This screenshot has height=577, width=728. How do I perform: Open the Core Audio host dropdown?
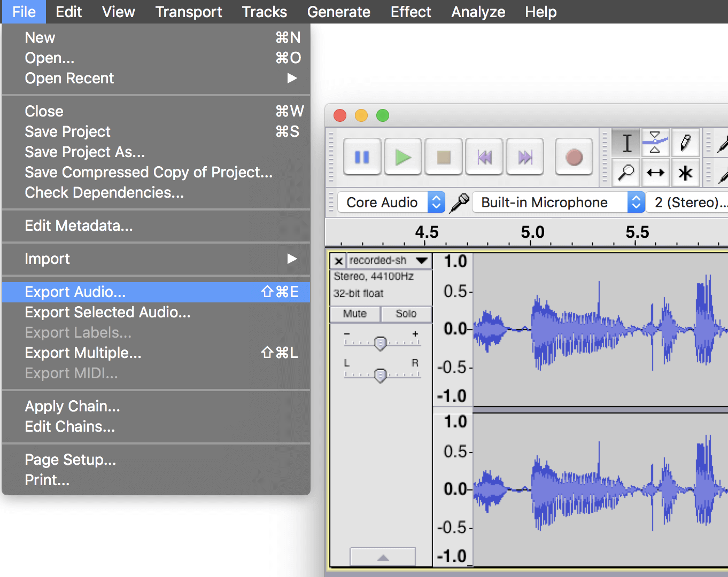coord(391,202)
